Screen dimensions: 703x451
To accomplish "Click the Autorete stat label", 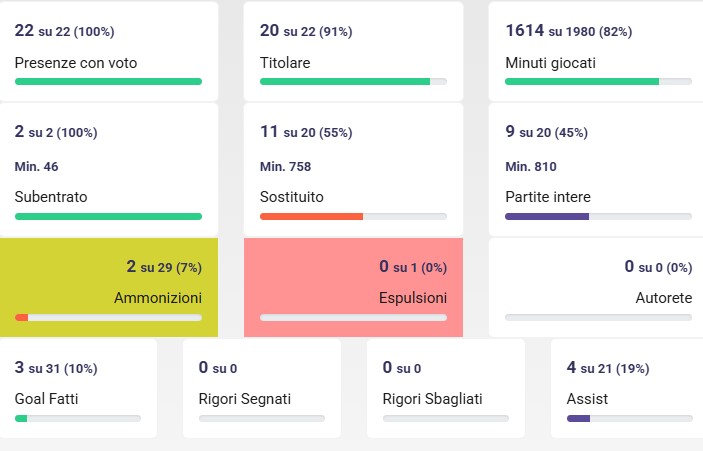I will (663, 298).
